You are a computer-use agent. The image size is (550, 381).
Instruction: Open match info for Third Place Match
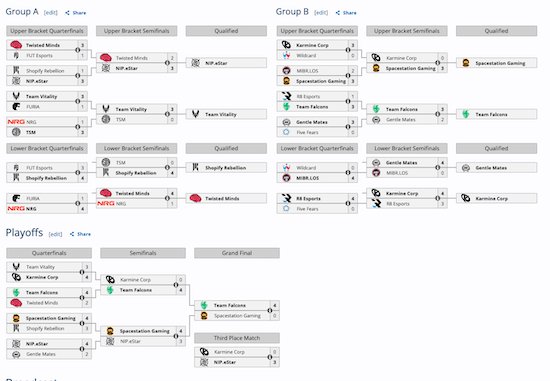pyautogui.click(x=270, y=357)
